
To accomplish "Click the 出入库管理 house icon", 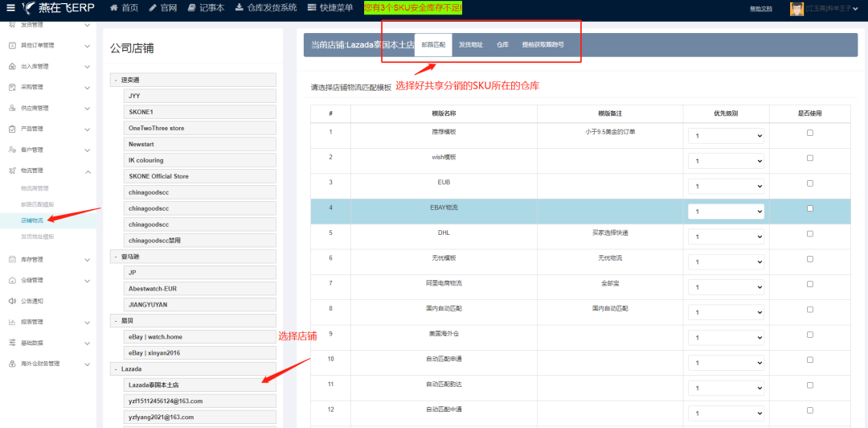I will (12, 67).
